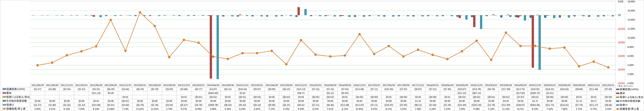The width and height of the screenshot is (644, 111).
Task: Select the 2021/03/31 date column header
Action: (x=608, y=85)
